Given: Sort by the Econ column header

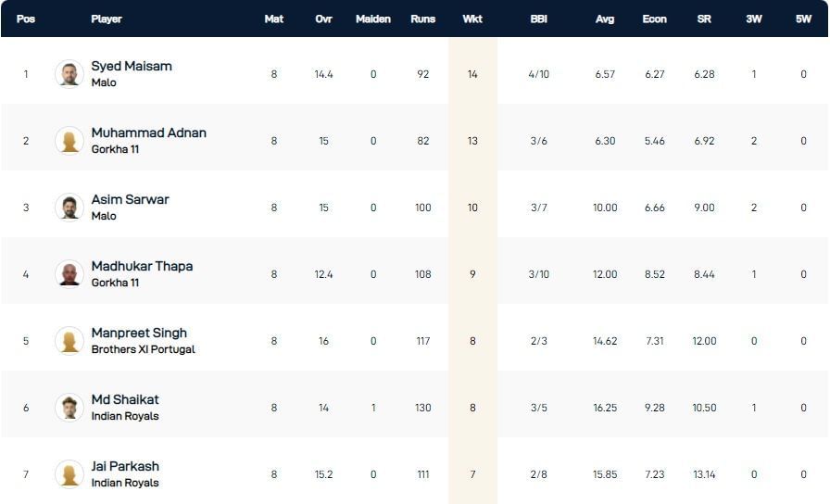Looking at the screenshot, I should (654, 19).
